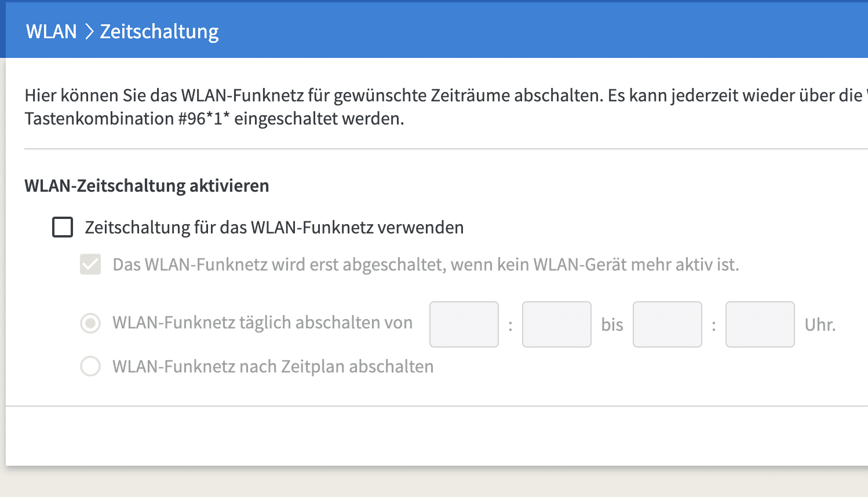Viewport: 868px width, 497px height.
Task: Click the first hour input field
Action: tap(464, 324)
